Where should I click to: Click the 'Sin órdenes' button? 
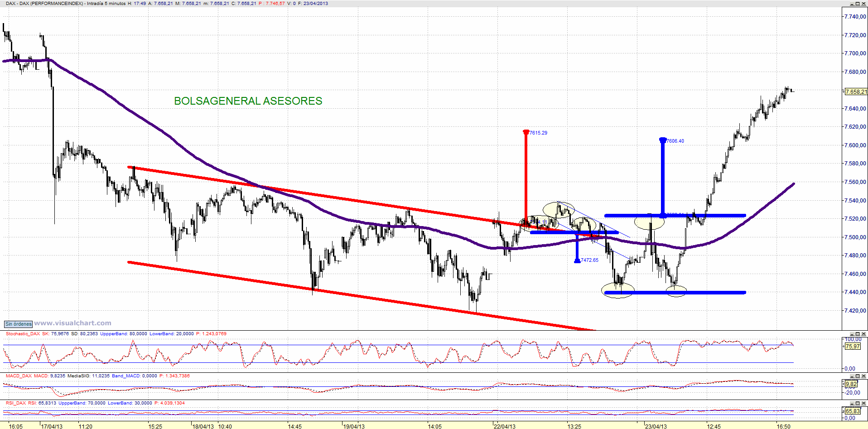point(19,324)
